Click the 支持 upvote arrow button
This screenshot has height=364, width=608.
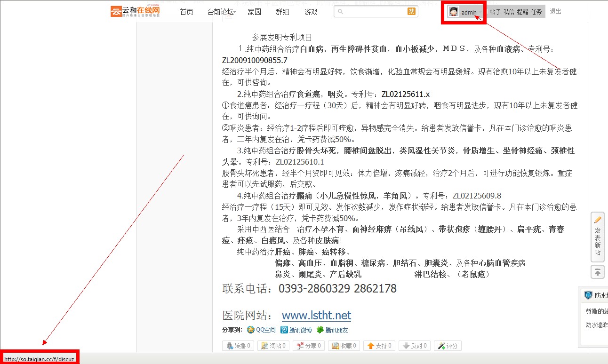[x=379, y=346]
